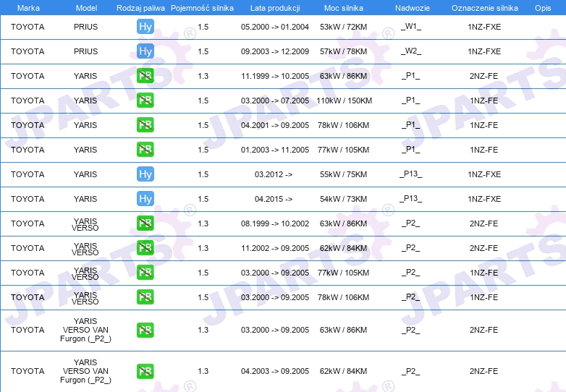Click the date range 01.2003 -> 11.2005
This screenshot has width=566, height=392.
275,149
